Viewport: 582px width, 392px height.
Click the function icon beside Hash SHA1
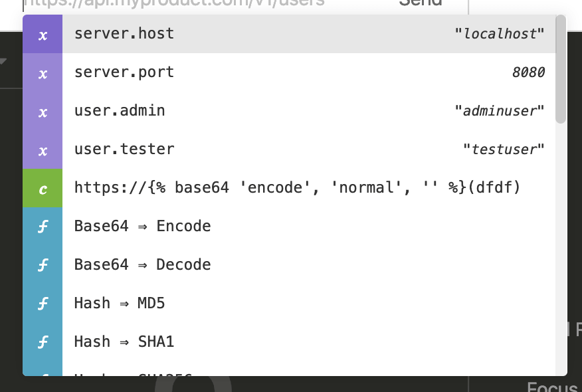pos(43,343)
